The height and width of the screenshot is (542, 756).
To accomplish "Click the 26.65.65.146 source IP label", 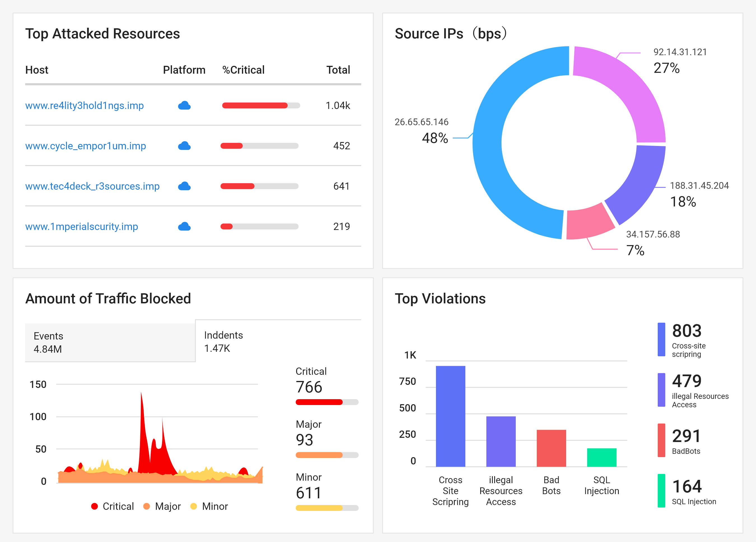I will (421, 122).
